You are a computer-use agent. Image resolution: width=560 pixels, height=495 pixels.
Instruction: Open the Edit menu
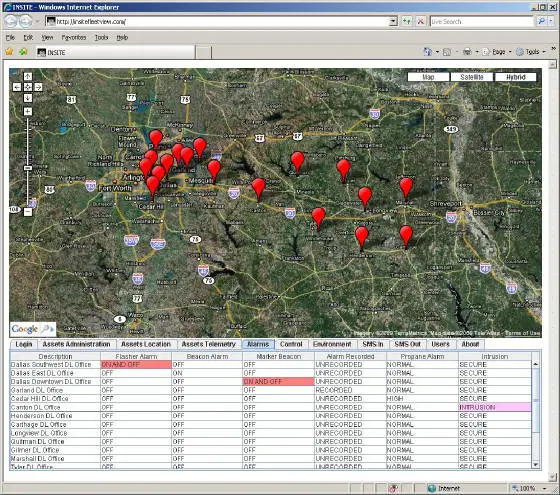[x=28, y=37]
